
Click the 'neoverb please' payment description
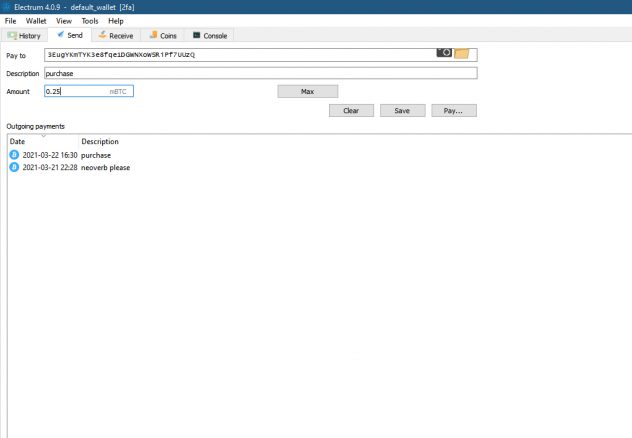click(x=106, y=168)
